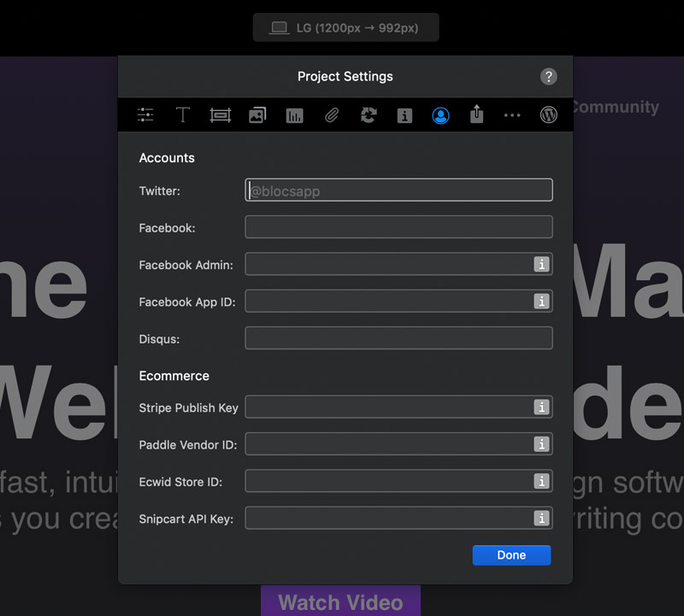Click the Ecwid Store ID: label
This screenshot has height=616, width=684.
coord(180,482)
